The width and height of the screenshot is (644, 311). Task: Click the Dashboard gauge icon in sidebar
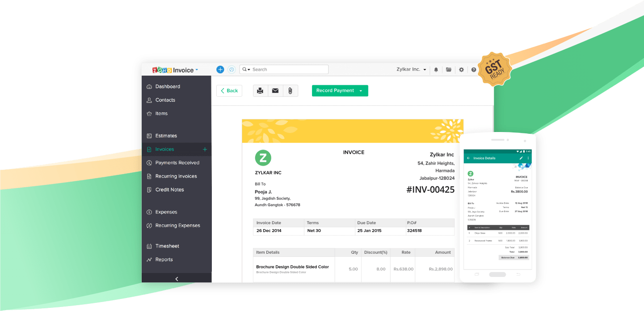pos(149,87)
